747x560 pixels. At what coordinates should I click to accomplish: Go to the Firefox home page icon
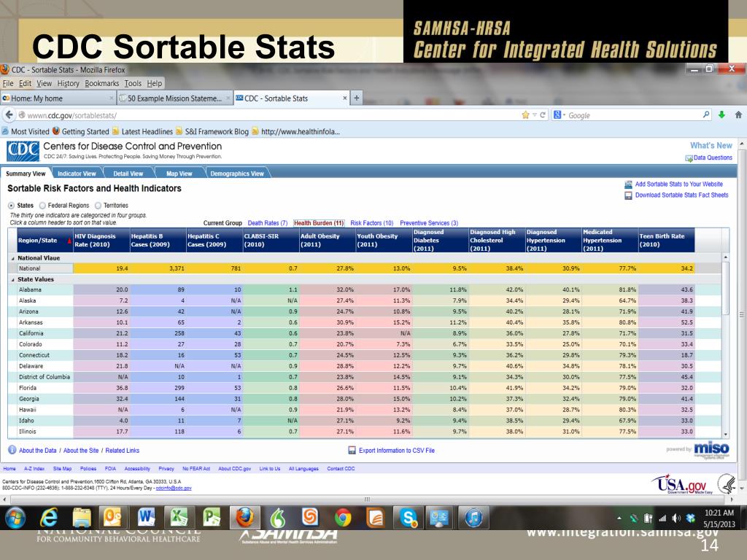click(x=738, y=114)
